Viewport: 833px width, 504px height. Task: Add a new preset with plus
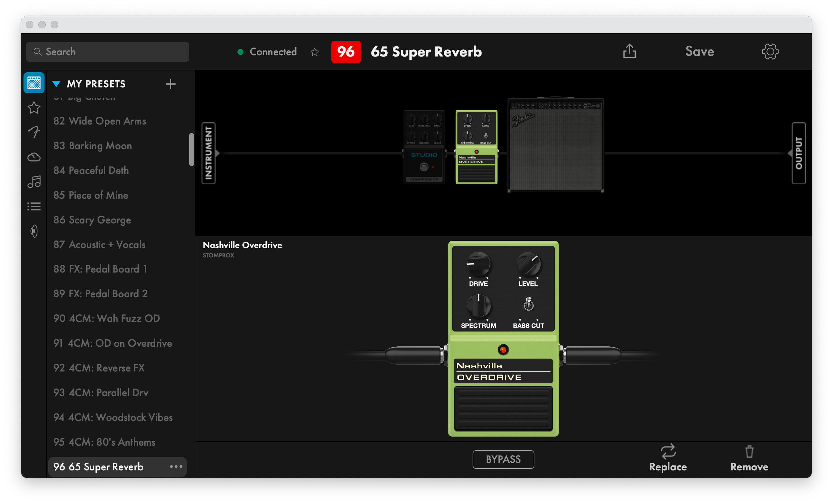170,84
